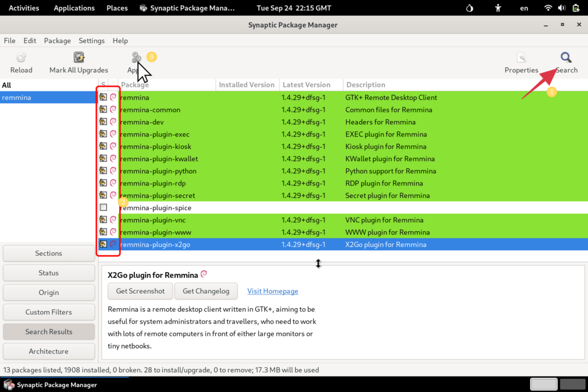
Task: Click Synaptic icon in bottom taskbar
Action: click(9, 385)
